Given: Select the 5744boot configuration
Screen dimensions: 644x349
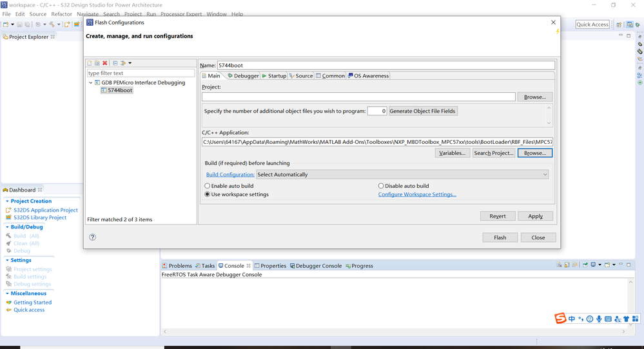Looking at the screenshot, I should [x=117, y=90].
